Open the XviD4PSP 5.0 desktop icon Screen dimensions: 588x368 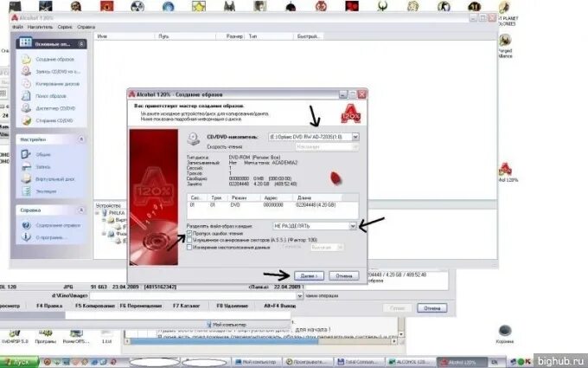coord(15,333)
